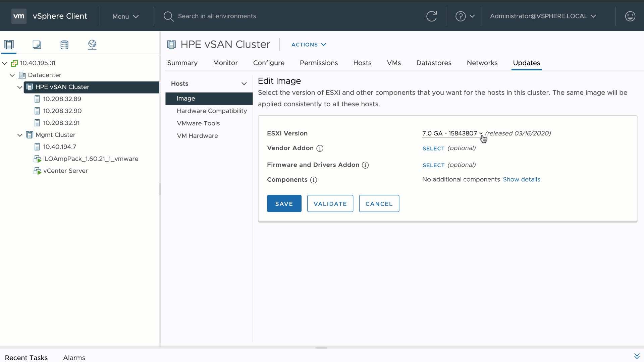Switch to the Datastores tab

pos(434,63)
